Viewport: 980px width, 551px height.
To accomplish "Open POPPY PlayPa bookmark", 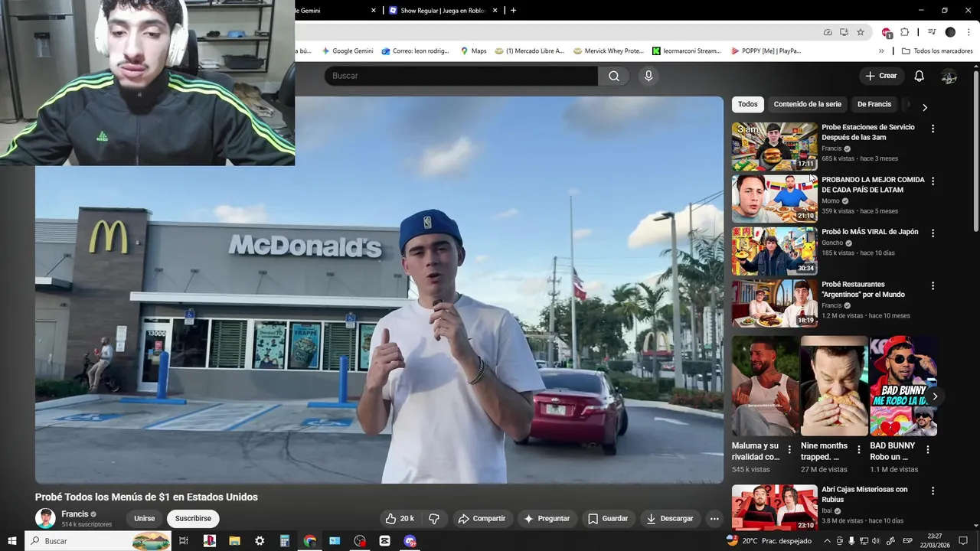I will (766, 51).
